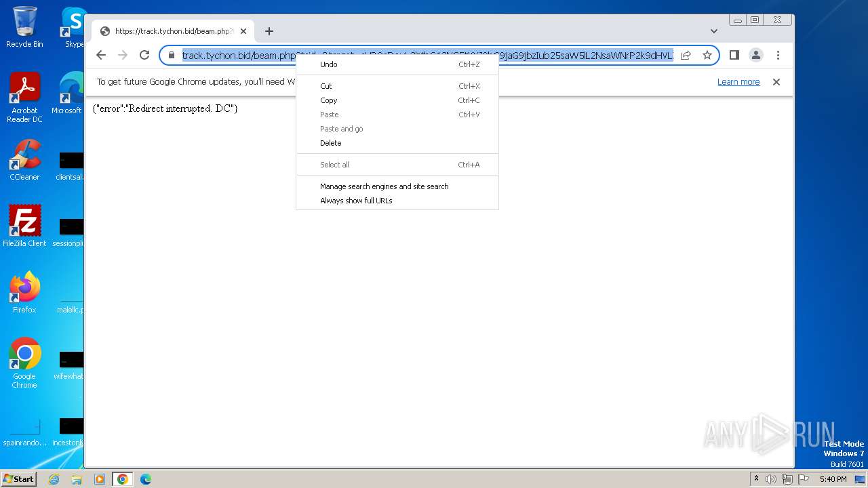Open the Recycle Bin desktop icon
This screenshot has width=868, height=488.
coord(24,27)
